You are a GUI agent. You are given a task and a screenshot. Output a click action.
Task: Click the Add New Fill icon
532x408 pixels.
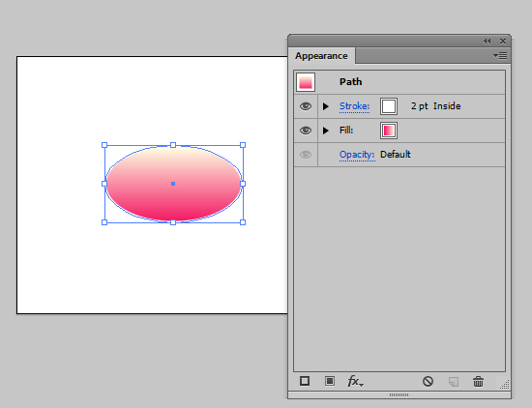(330, 381)
